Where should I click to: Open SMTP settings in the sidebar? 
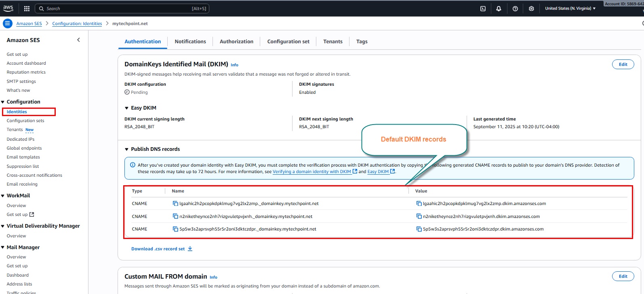click(21, 81)
